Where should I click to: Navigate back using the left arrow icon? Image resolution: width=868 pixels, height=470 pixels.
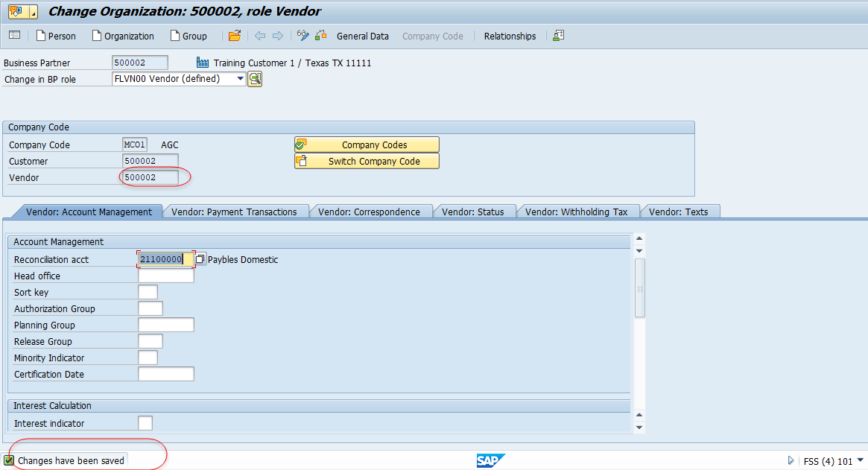tap(259, 36)
